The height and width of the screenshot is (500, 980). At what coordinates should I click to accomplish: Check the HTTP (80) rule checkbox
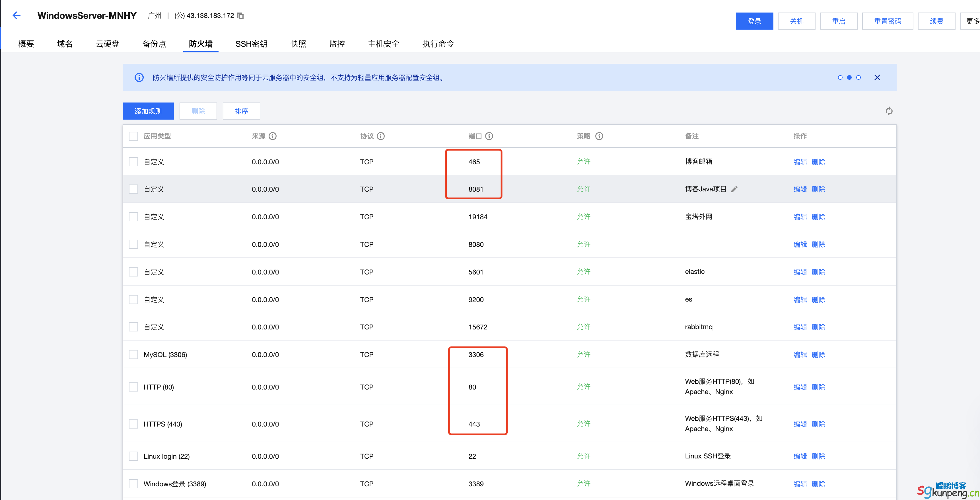(133, 387)
